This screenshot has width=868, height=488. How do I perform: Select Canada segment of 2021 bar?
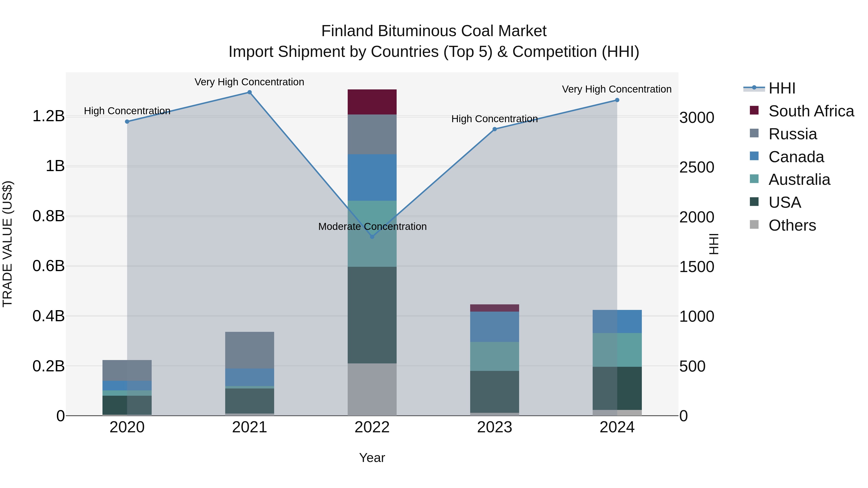250,377
